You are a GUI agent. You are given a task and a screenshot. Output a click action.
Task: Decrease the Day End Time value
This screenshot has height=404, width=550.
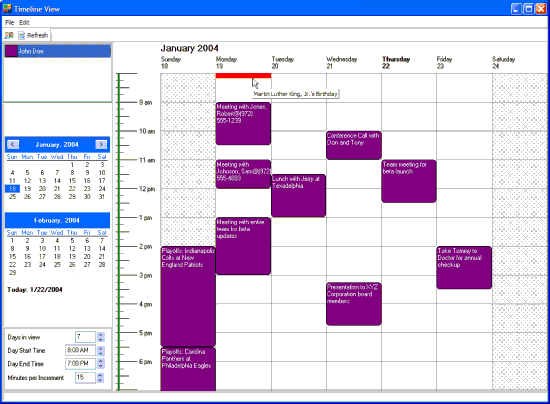[101, 366]
